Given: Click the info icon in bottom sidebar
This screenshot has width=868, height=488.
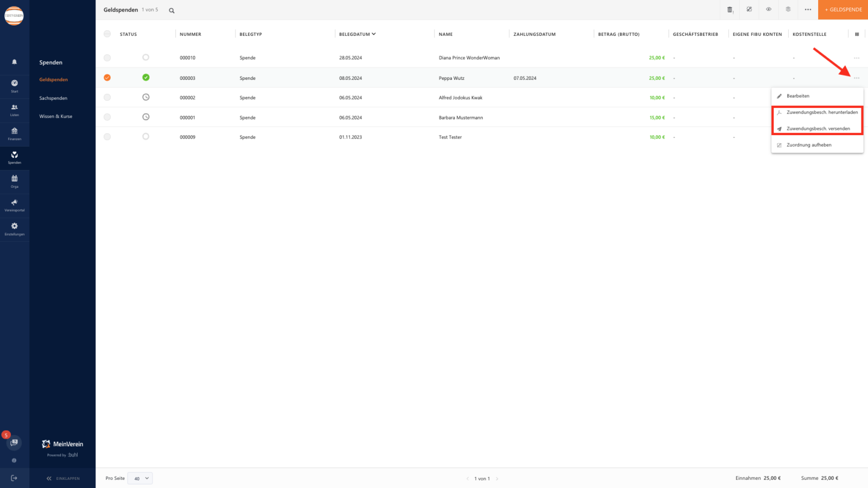Looking at the screenshot, I should 14,460.
